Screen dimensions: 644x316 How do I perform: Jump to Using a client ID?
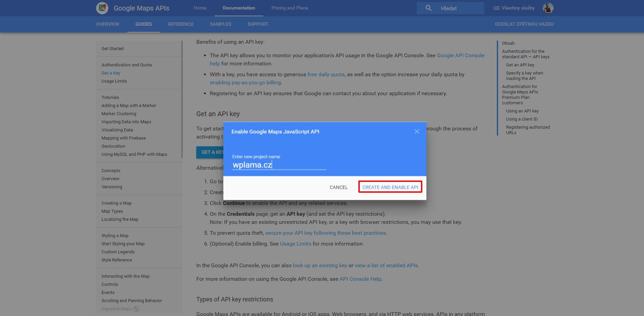pos(521,119)
